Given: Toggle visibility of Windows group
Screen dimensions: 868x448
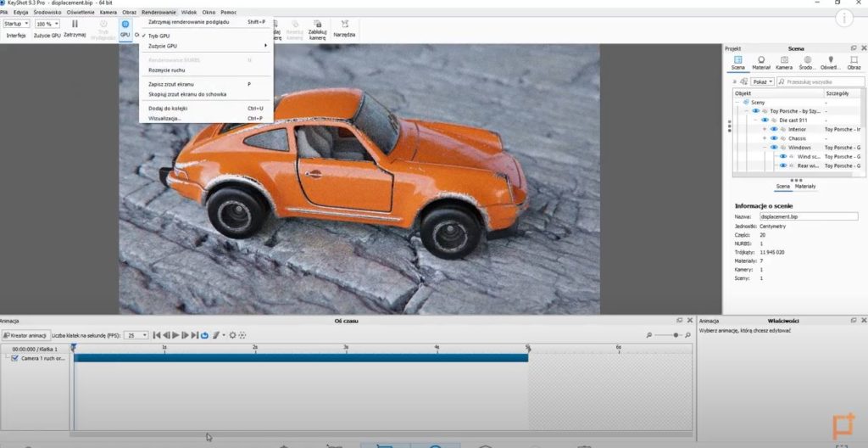Looking at the screenshot, I should pos(774,148).
